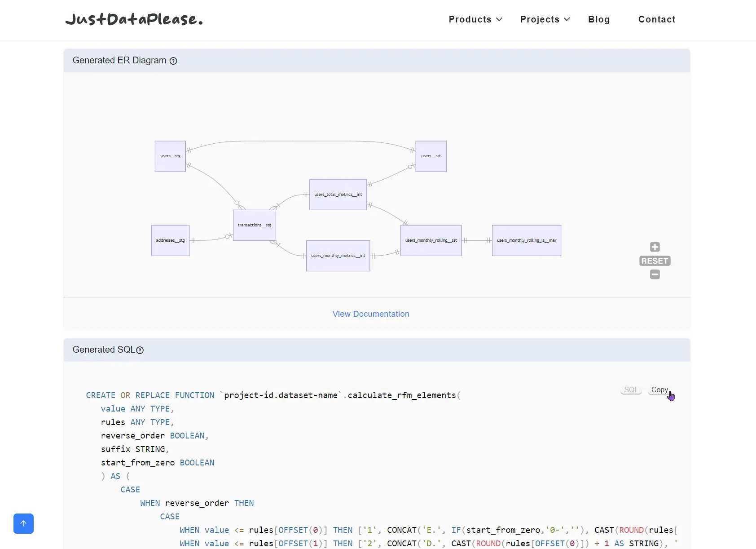This screenshot has height=549, width=756.
Task: Select the users_total_metrics__int entity
Action: point(338,195)
